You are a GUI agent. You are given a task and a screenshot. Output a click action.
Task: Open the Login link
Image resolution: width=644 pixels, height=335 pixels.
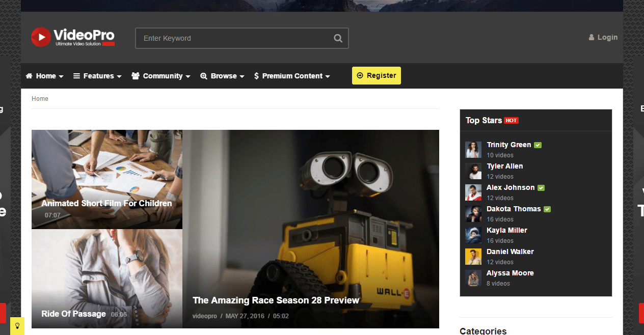(607, 37)
